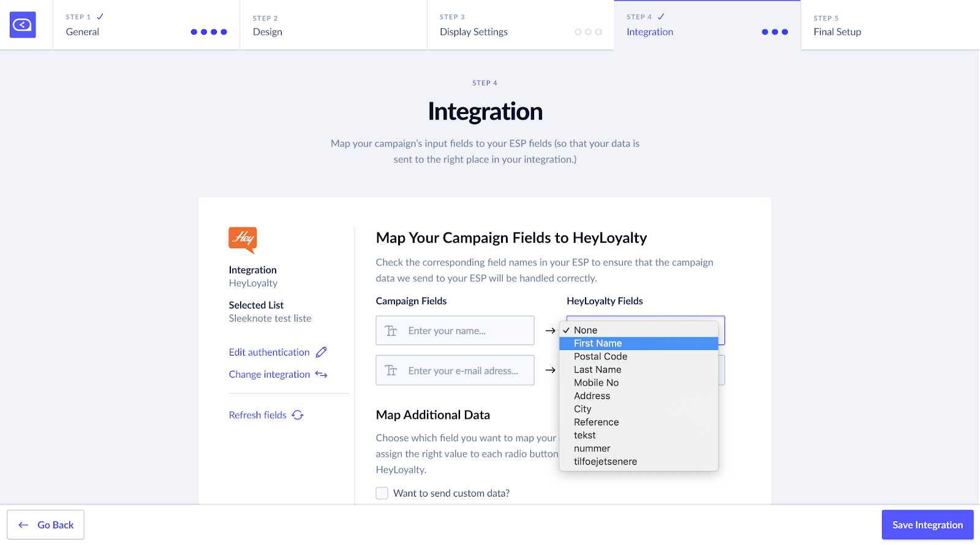Click the HeyLoyalty Fields column label
The width and height of the screenshot is (980, 545).
pyautogui.click(x=605, y=301)
